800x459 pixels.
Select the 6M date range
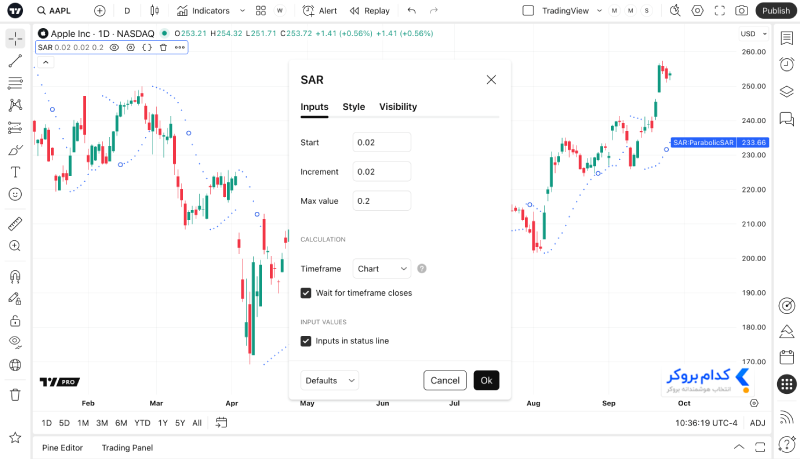121,423
